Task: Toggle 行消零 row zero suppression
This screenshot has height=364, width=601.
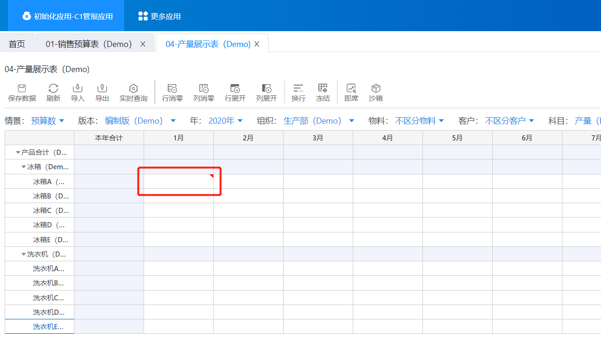Action: [x=172, y=88]
